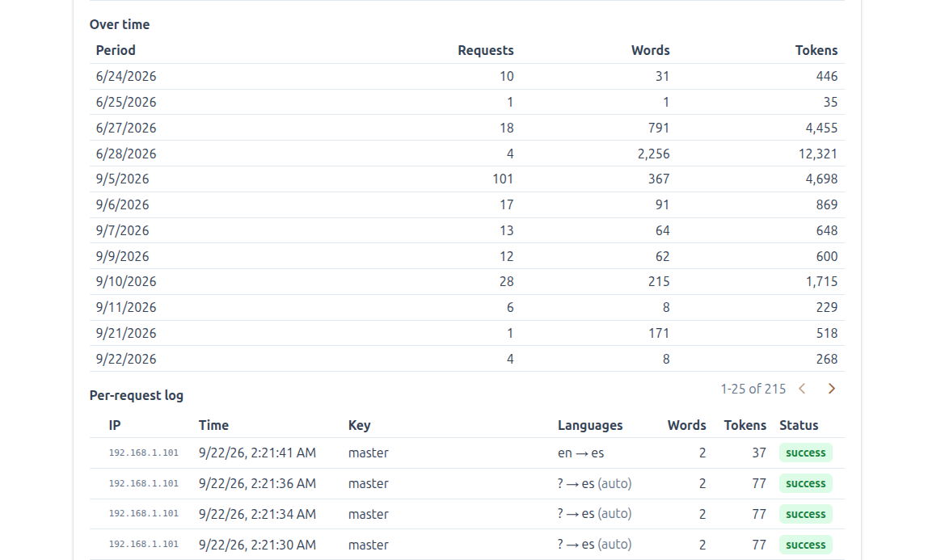Viewport: 945px width, 560px height.
Task: Click the log table Tokens column header
Action: point(745,426)
